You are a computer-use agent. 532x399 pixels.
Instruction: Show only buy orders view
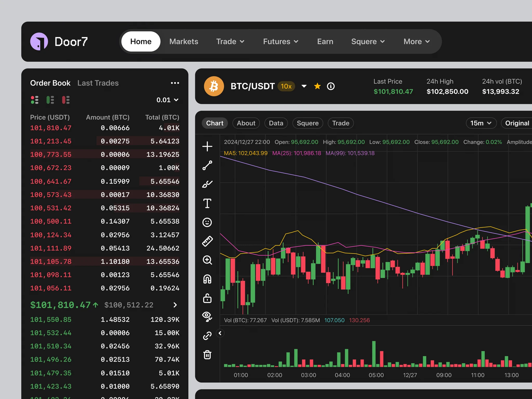(x=50, y=100)
